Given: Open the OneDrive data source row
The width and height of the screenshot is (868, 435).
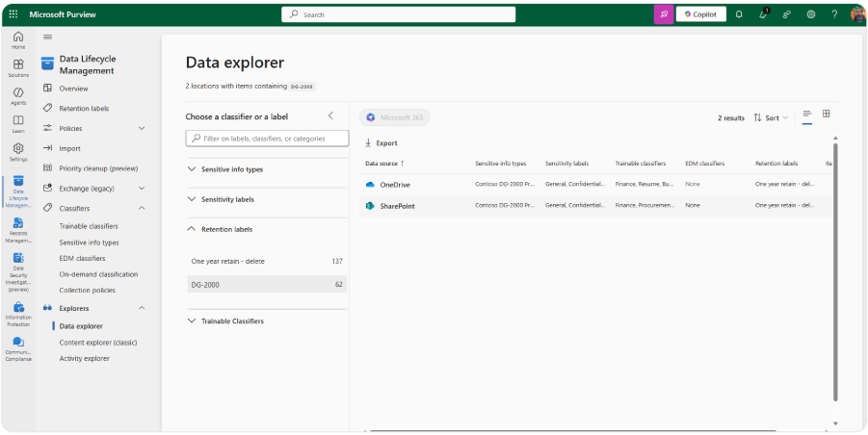Looking at the screenshot, I should click(x=595, y=185).
